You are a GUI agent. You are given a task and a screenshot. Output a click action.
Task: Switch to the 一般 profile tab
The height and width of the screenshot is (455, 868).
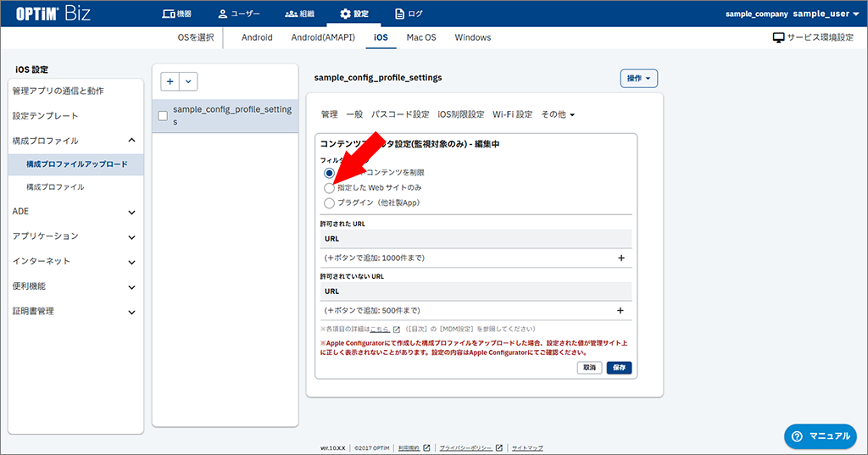tap(354, 114)
